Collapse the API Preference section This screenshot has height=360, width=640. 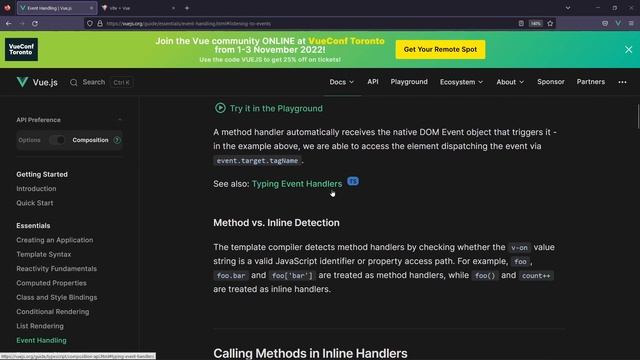[120, 120]
